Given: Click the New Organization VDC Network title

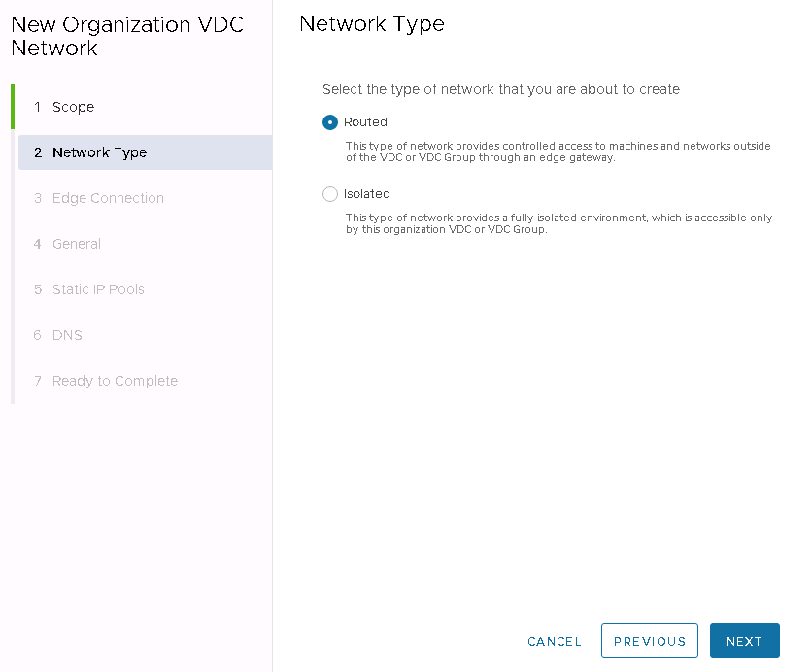Looking at the screenshot, I should (127, 36).
